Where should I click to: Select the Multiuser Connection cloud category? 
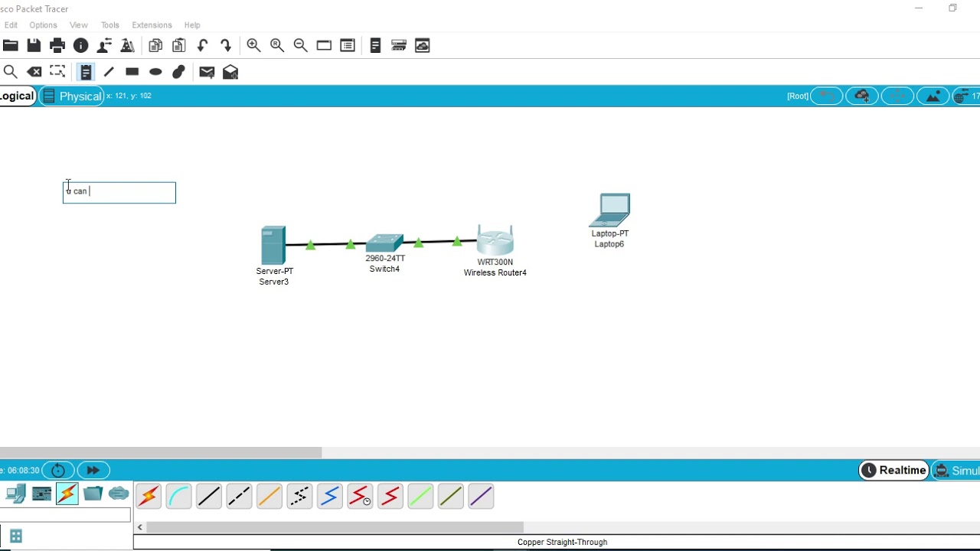click(x=119, y=494)
